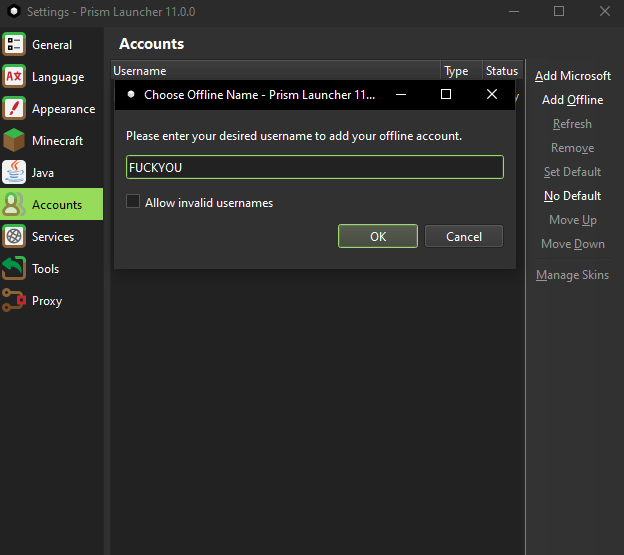Open the Proxy network icon
Screen dimensions: 624x555
coord(14,300)
